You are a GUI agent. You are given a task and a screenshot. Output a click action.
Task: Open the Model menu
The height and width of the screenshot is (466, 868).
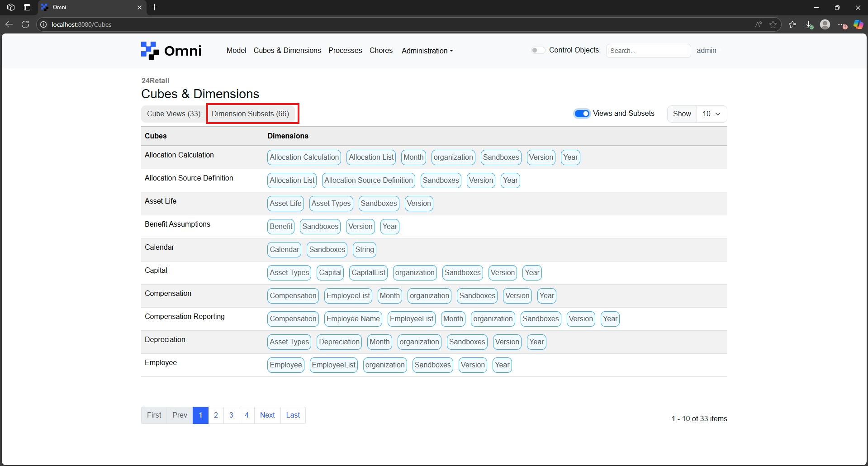[x=236, y=50]
